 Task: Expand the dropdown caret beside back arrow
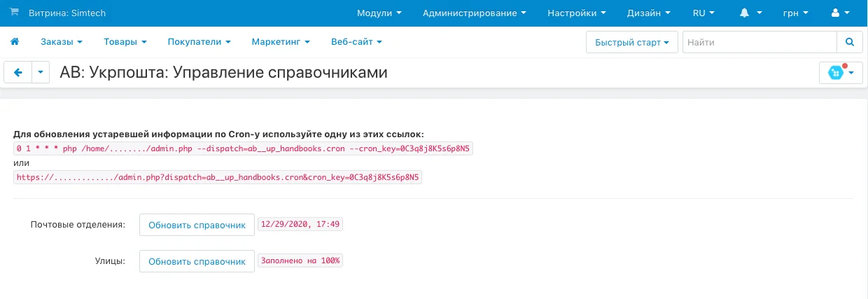[41, 73]
